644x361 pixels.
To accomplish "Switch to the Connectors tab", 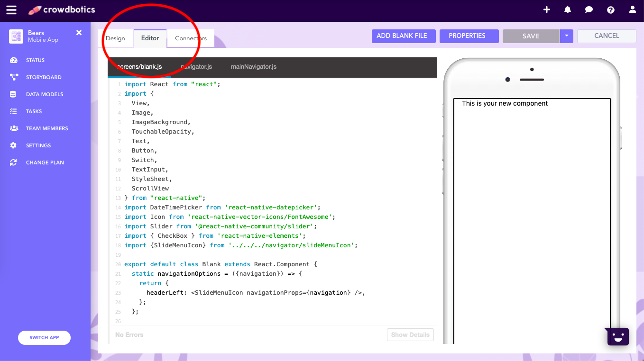I will pyautogui.click(x=191, y=38).
